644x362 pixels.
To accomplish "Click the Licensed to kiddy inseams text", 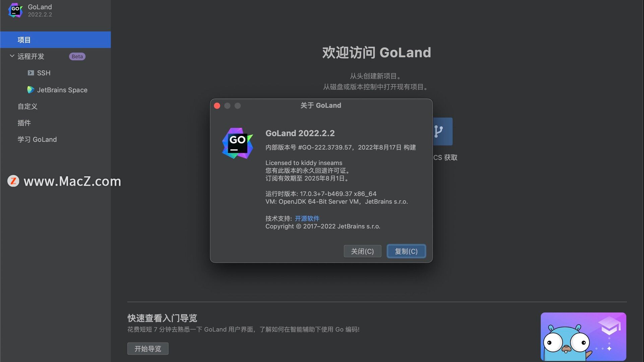I will (x=304, y=163).
